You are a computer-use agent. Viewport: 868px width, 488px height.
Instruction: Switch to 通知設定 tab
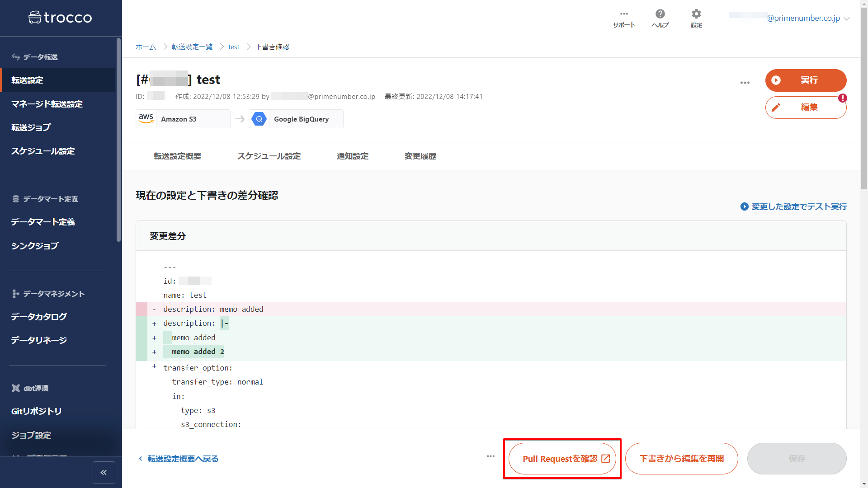353,156
